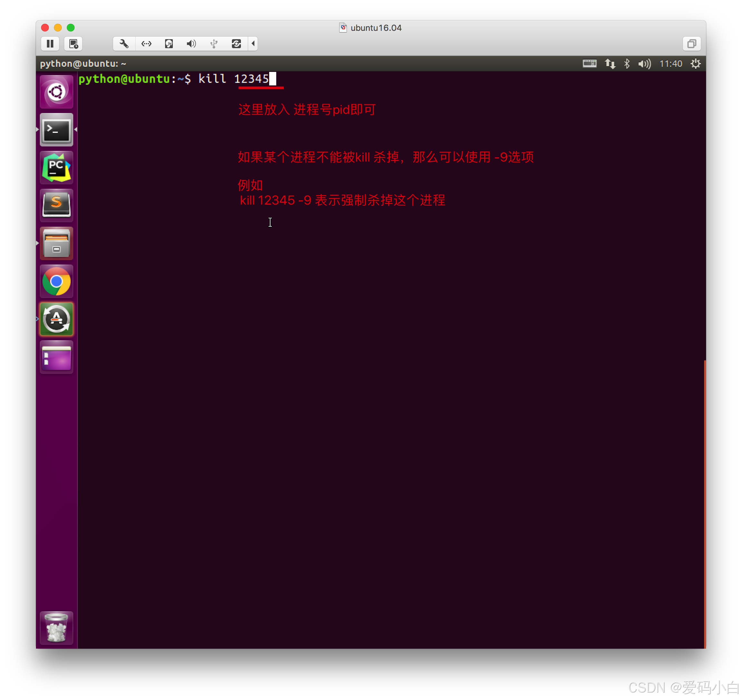Open Software Updater launcher icon

coord(56,319)
